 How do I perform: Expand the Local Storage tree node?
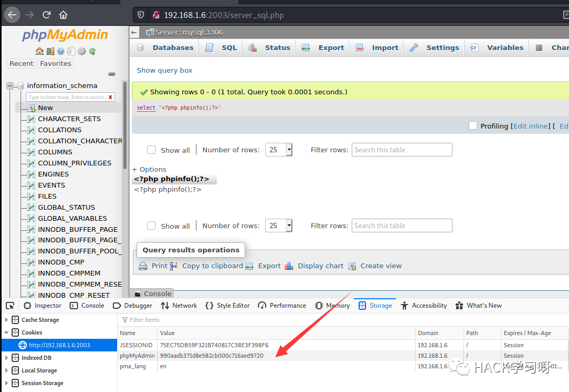pyautogui.click(x=6, y=370)
